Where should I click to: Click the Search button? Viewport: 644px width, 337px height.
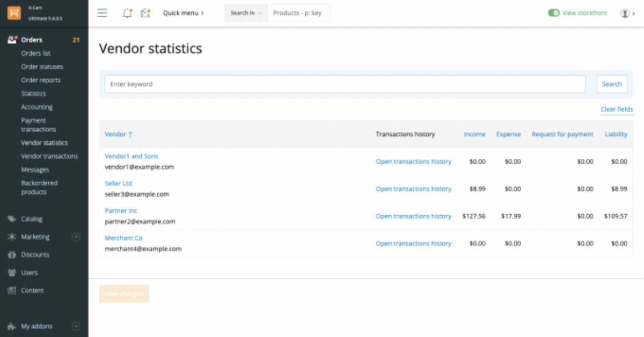[611, 84]
